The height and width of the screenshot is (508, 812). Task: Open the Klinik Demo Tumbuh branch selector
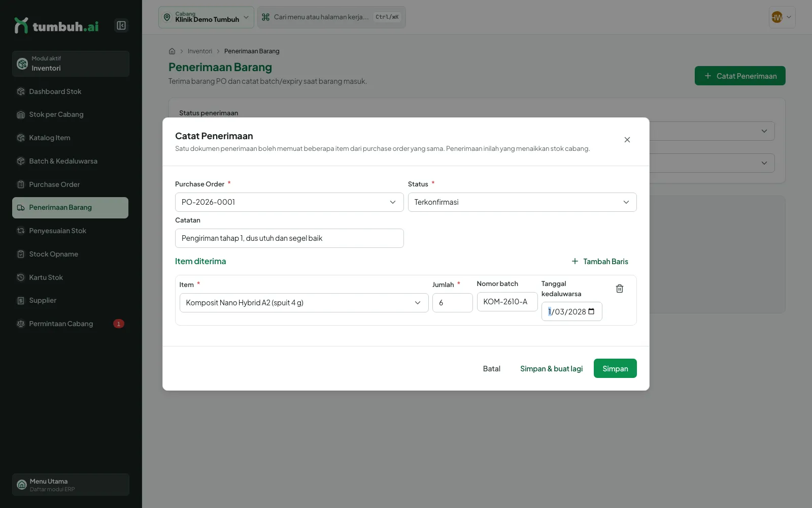(x=206, y=17)
